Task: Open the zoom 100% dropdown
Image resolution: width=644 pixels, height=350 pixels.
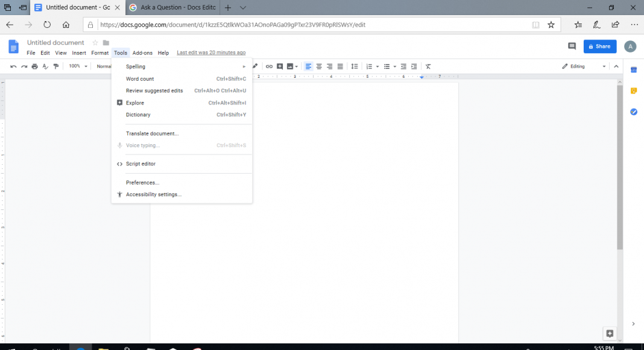Action: pos(78,66)
